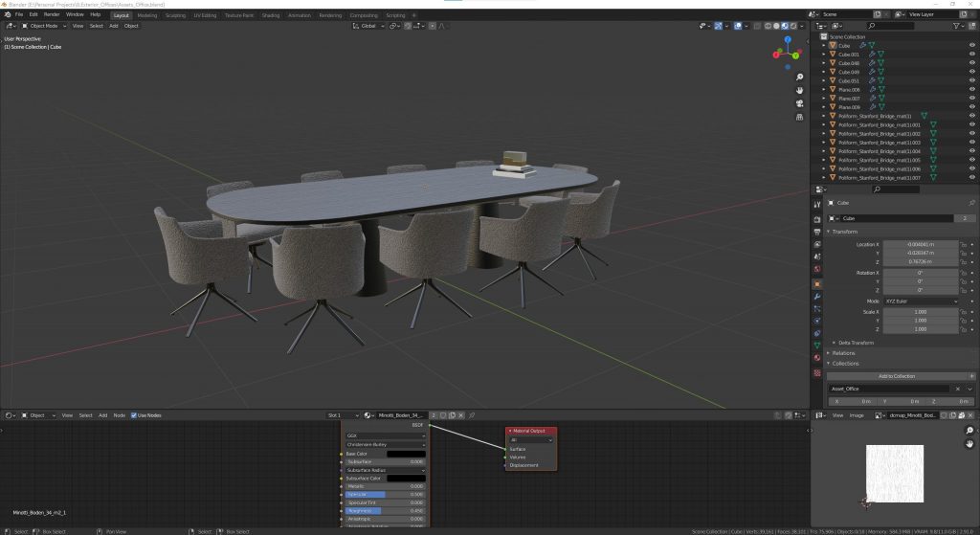Open the Object Mode dropdown

[x=43, y=26]
